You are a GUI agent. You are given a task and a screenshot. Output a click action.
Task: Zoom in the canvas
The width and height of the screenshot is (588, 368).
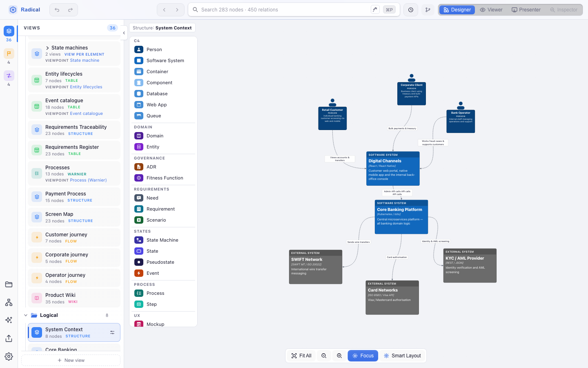pos(339,356)
